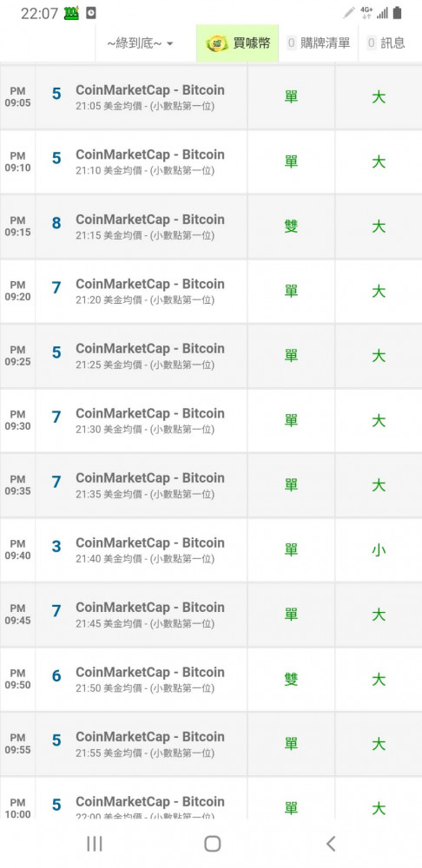422x868 pixels.
Task: Tap Android home navigation icon
Action: 212,844
